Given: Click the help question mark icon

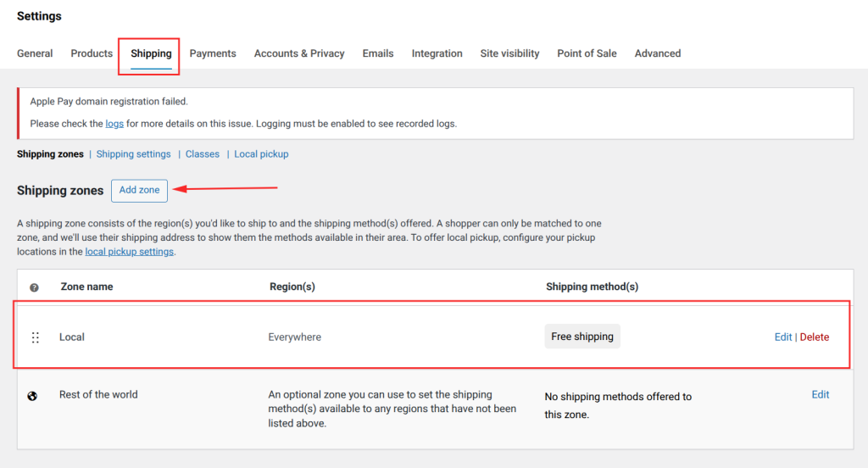Looking at the screenshot, I should [x=34, y=287].
